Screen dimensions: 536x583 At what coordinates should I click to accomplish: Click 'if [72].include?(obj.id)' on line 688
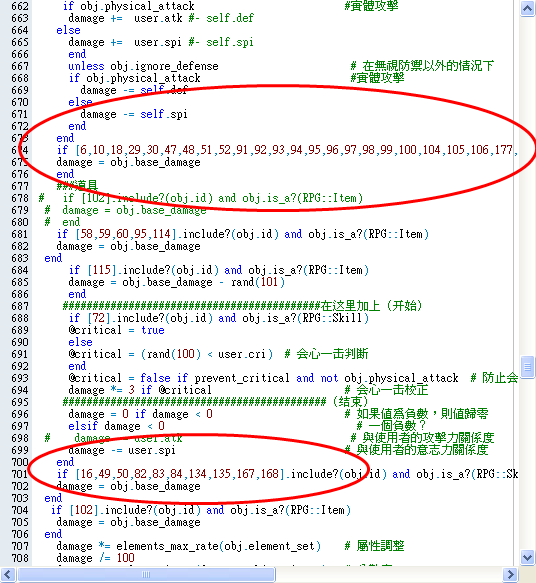(141, 318)
